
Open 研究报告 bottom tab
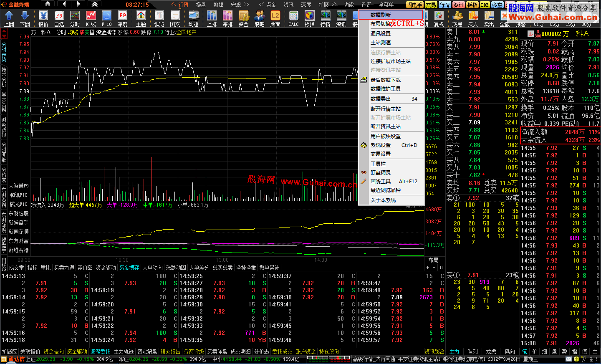171,351
